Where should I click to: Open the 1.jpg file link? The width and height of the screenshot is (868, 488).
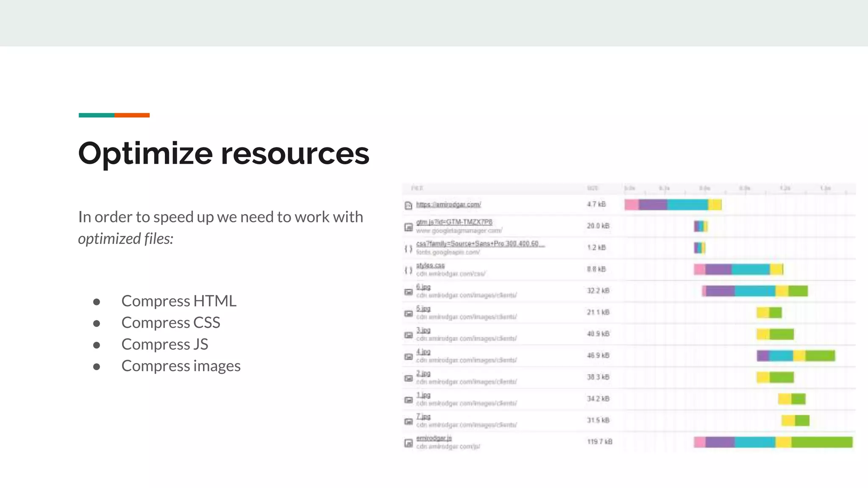(x=423, y=395)
